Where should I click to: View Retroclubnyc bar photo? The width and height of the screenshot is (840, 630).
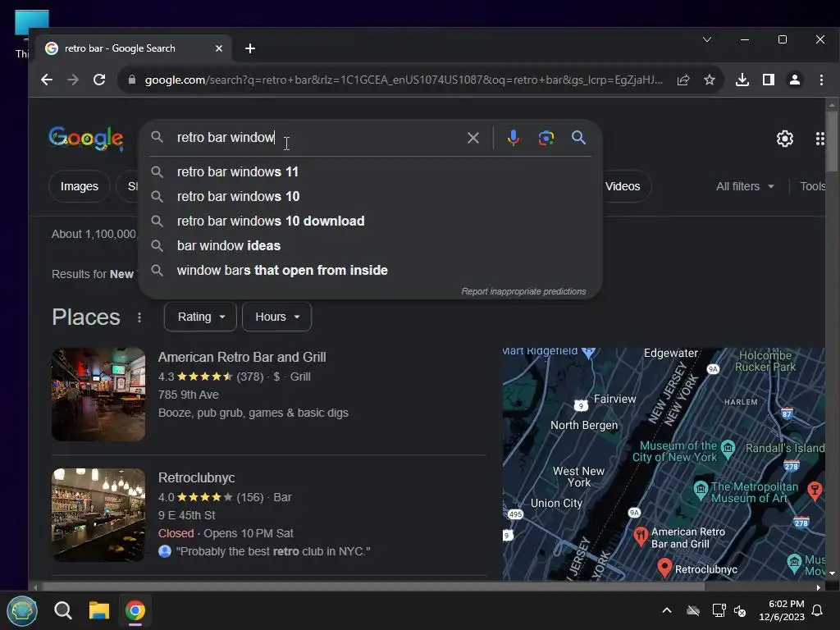pyautogui.click(x=98, y=515)
